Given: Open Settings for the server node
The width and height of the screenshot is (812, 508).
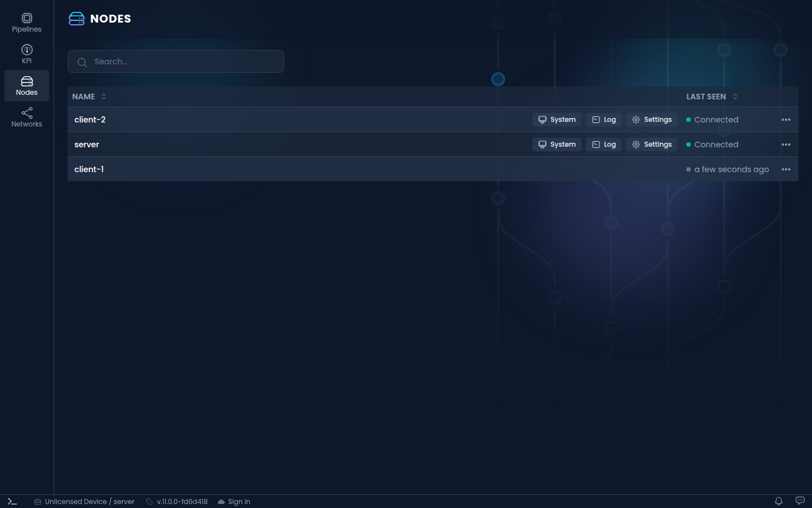Looking at the screenshot, I should (x=651, y=144).
